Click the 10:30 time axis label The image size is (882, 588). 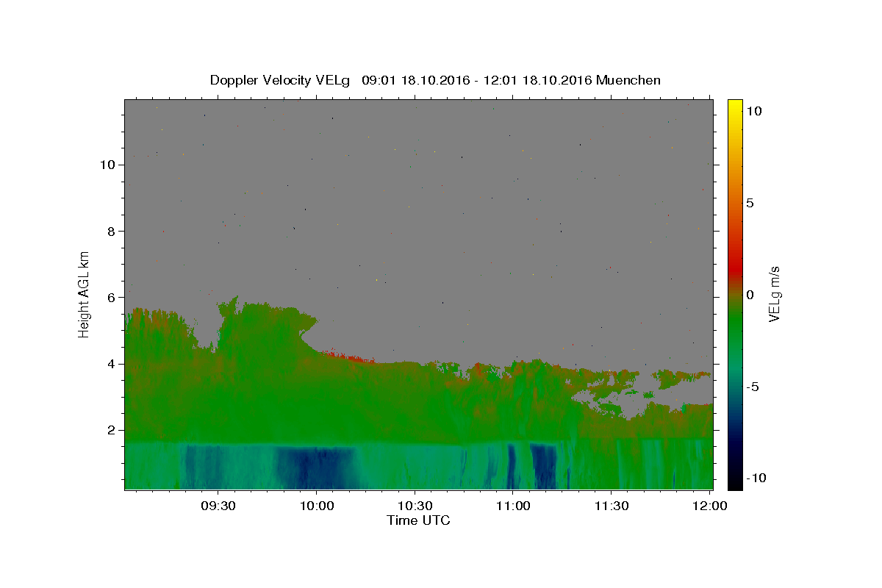pyautogui.click(x=415, y=506)
